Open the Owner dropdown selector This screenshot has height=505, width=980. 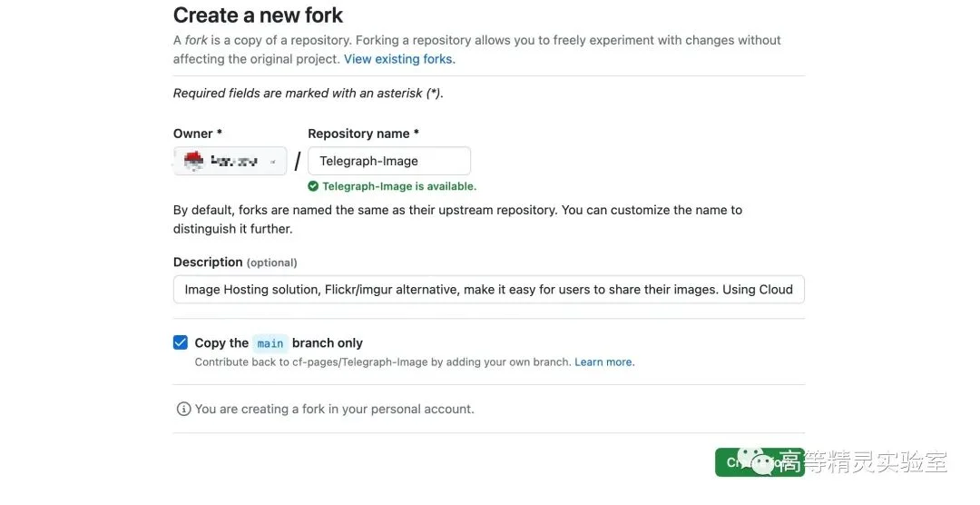(x=230, y=161)
